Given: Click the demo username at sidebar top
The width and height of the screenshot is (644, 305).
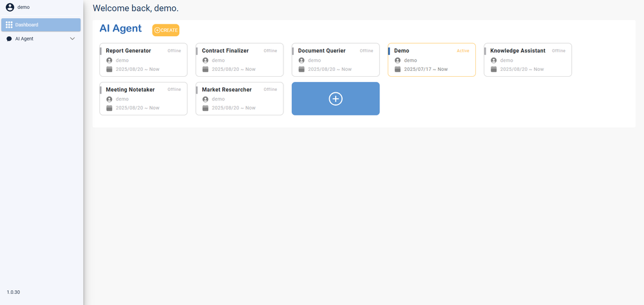Looking at the screenshot, I should click(x=23, y=7).
